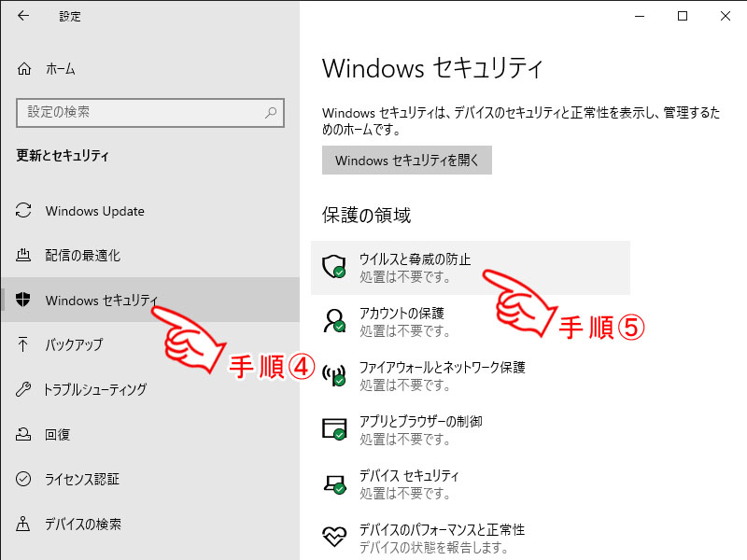Viewport: 747px width, 560px height.
Task: Minimize the 設定 window
Action: tap(640, 16)
